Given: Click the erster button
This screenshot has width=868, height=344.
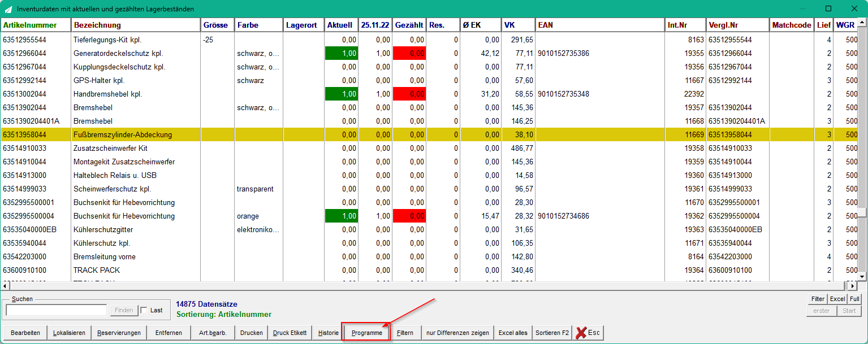Looking at the screenshot, I should click(x=821, y=311).
